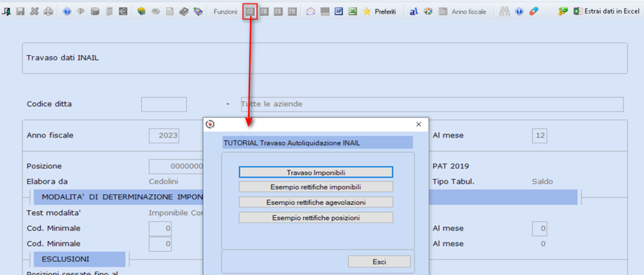The width and height of the screenshot is (644, 275).
Task: Click the grey X delete icon
Action: [x=34, y=12]
